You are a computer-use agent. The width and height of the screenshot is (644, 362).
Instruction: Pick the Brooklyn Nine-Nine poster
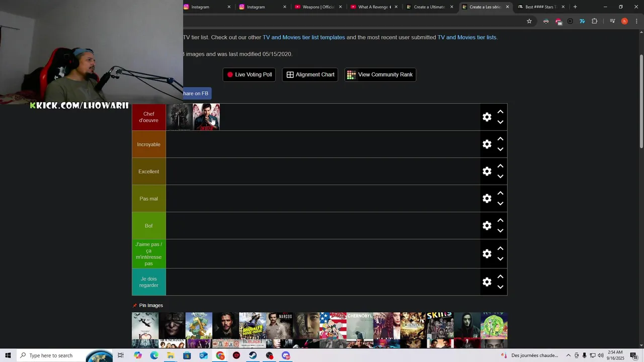252,326
